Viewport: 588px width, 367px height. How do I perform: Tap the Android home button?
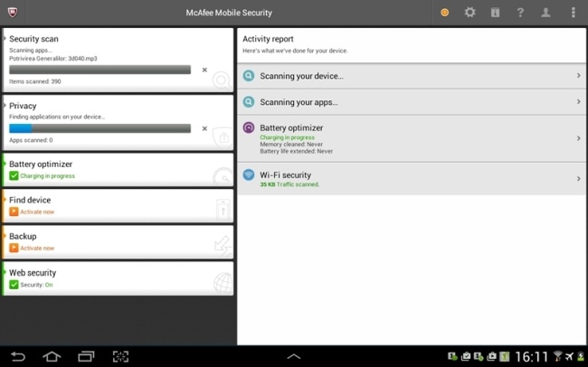pos(52,356)
